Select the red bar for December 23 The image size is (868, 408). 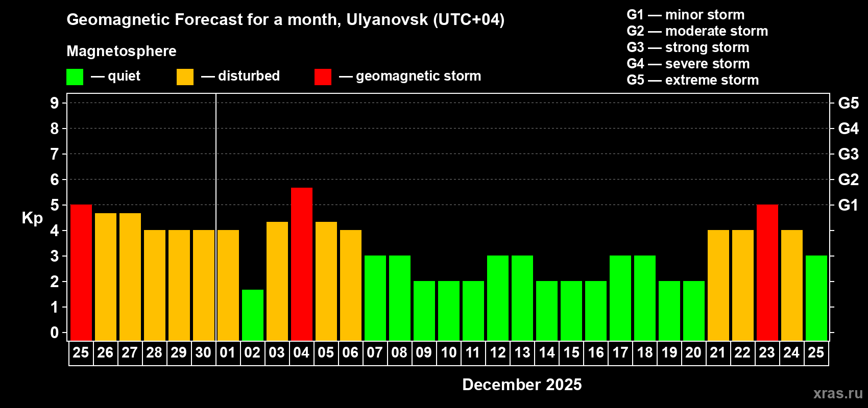(767, 273)
